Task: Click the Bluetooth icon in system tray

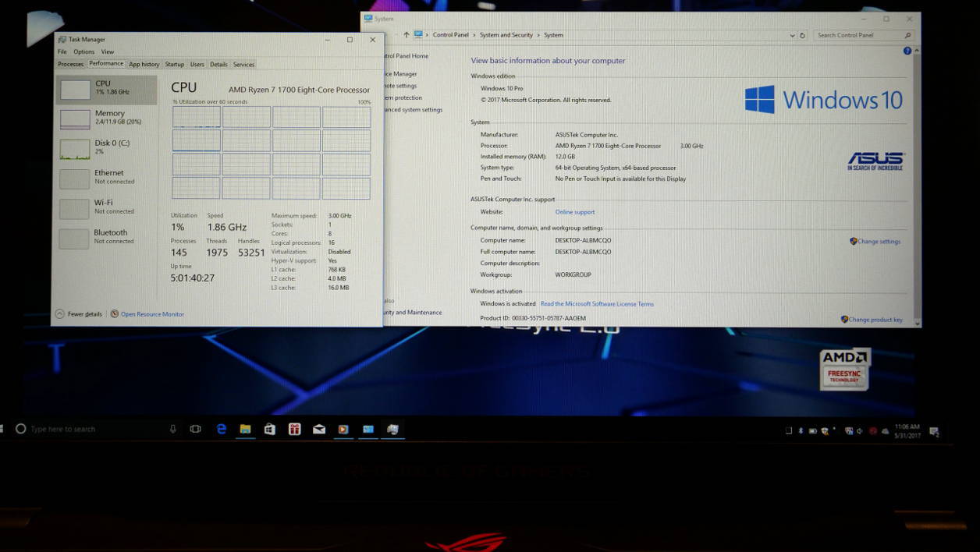Action: point(801,431)
